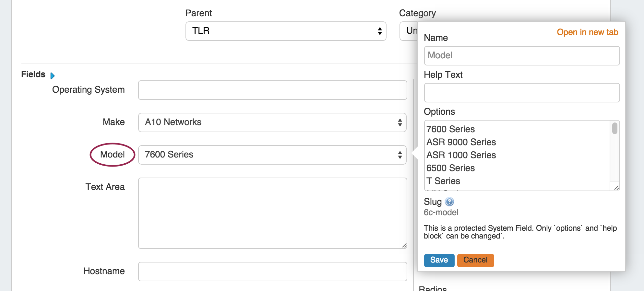This screenshot has height=291, width=644.
Task: Open the Category dropdown
Action: [x=409, y=31]
